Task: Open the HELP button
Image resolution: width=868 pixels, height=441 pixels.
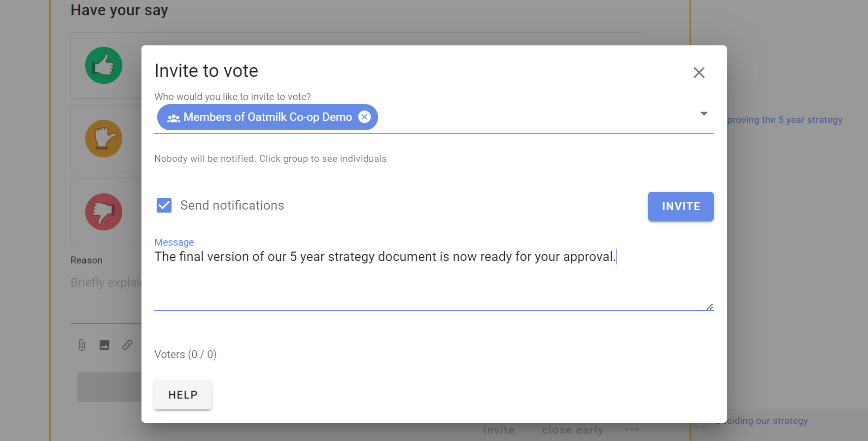Action: 183,395
